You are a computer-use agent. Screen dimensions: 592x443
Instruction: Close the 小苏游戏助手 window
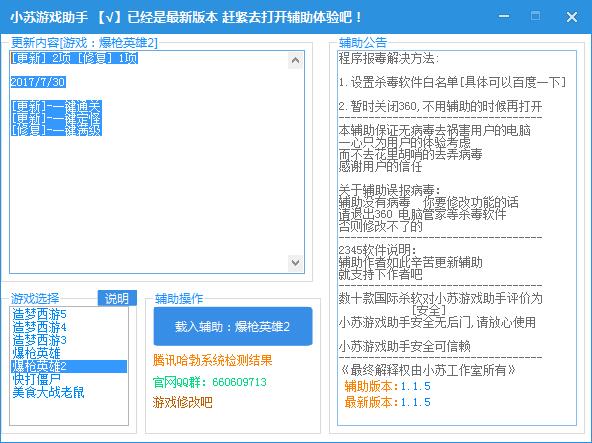(572, 17)
